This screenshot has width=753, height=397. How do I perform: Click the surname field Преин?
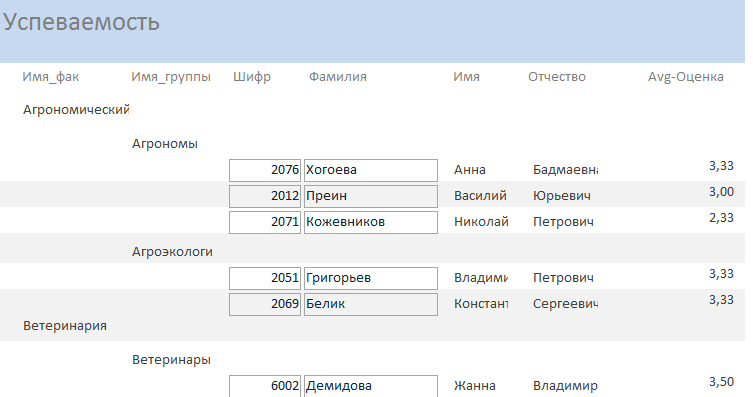pos(371,196)
